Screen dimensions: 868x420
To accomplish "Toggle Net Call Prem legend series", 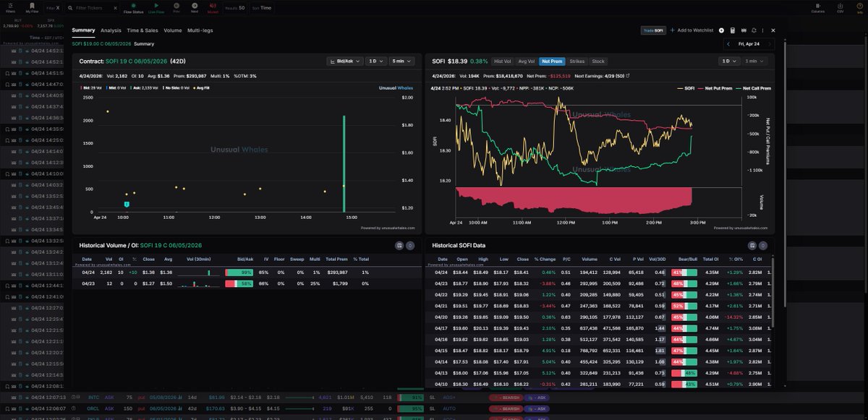I will pos(753,87).
